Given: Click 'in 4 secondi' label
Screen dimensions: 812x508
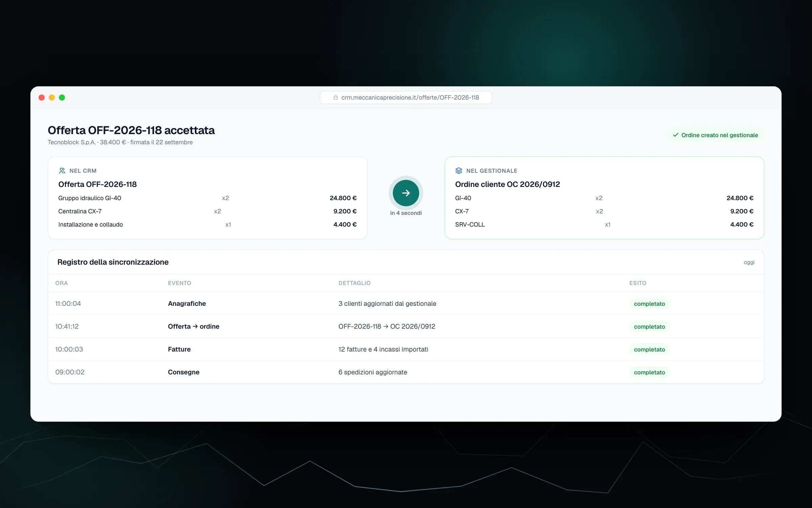Looking at the screenshot, I should click(x=406, y=213).
